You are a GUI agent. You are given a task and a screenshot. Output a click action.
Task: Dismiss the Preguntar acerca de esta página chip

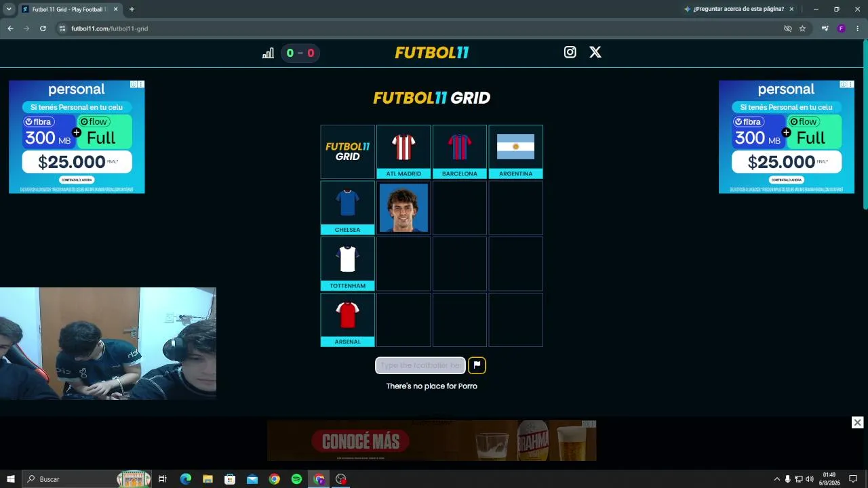(791, 9)
